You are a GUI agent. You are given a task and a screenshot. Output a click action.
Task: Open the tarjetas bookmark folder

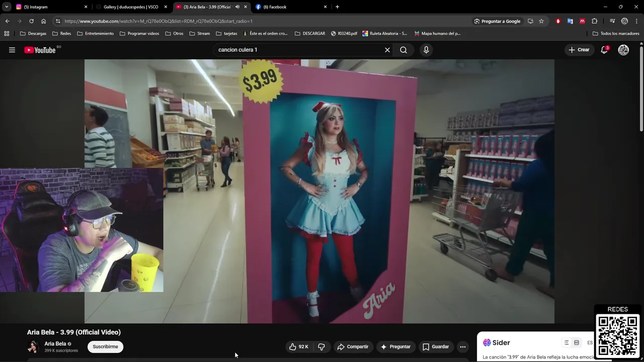point(226,34)
